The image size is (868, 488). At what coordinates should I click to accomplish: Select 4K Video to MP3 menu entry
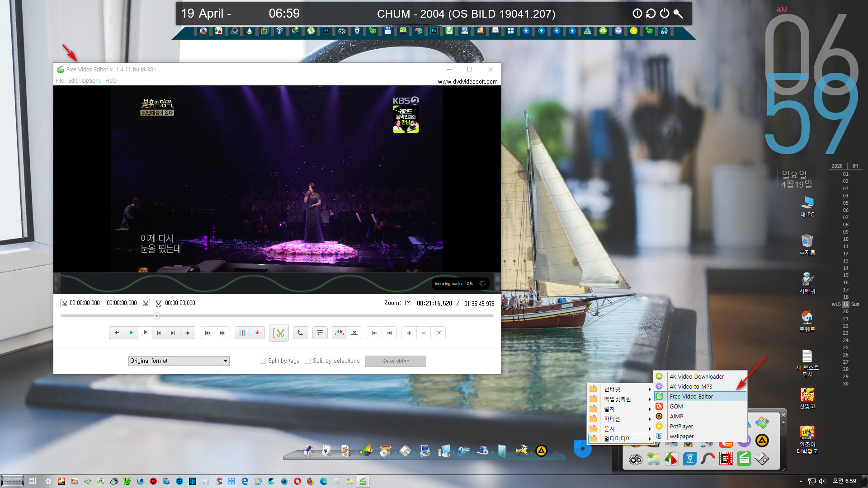coord(700,386)
